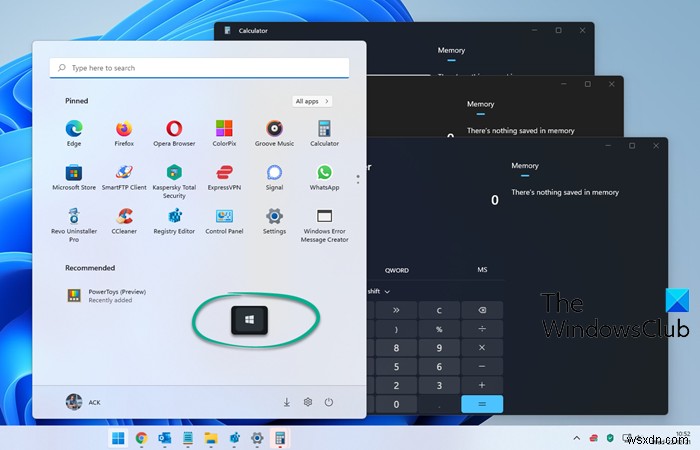The width and height of the screenshot is (700, 450).
Task: Click digit 6 on calculator keypad
Action: tap(439, 367)
